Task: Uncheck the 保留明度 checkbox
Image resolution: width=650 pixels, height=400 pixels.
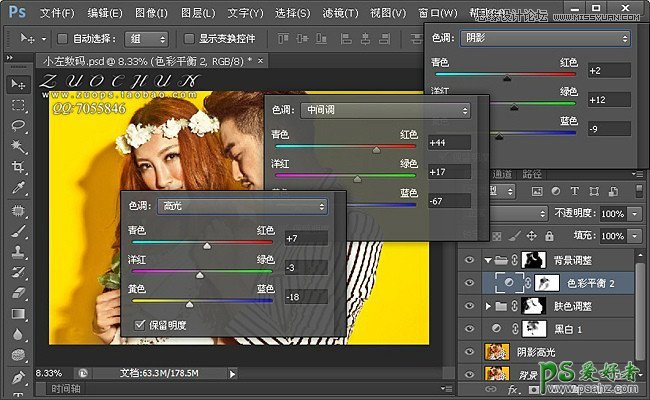Action: [x=140, y=324]
